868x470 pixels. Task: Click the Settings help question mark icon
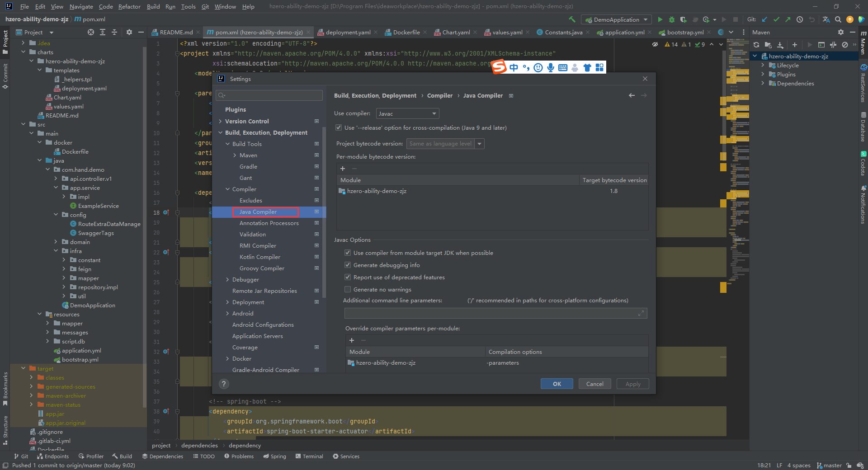click(224, 384)
